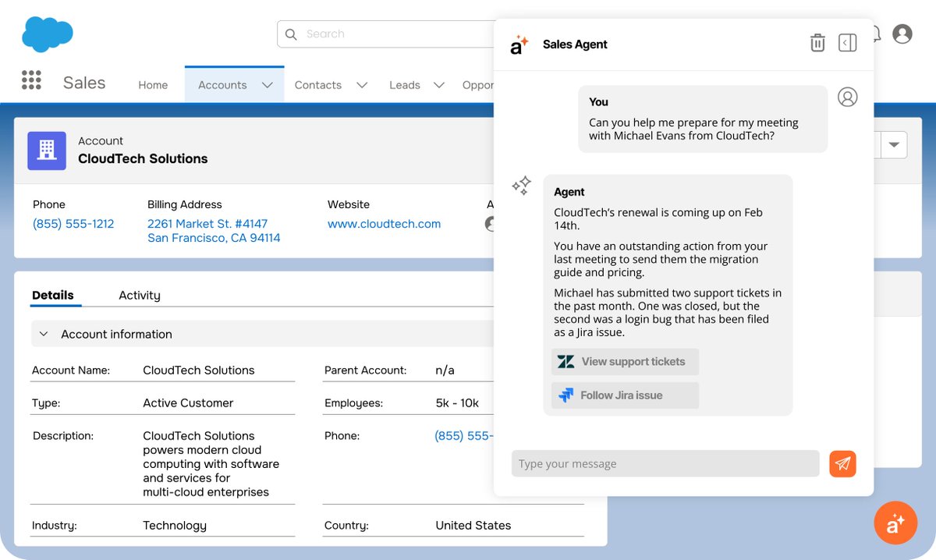
Task: Switch to the Details tab
Action: click(x=53, y=295)
